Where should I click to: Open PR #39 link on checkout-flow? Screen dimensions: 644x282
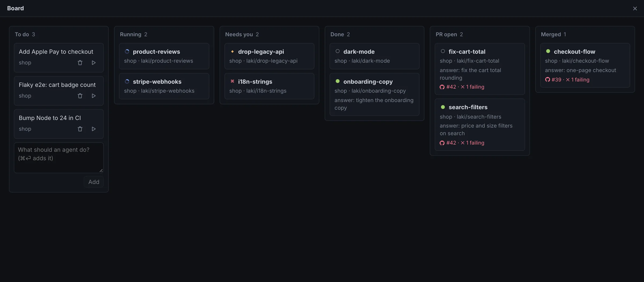tap(556, 79)
